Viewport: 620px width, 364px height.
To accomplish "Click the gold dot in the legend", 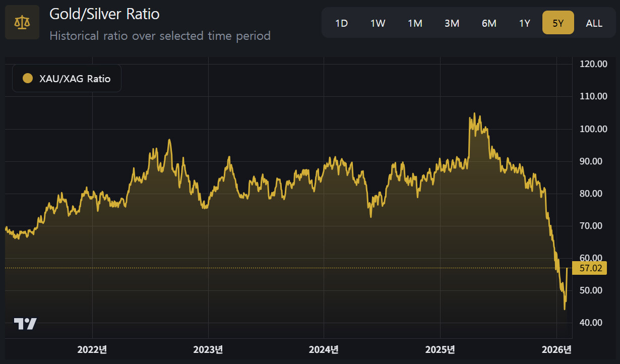I will (28, 79).
